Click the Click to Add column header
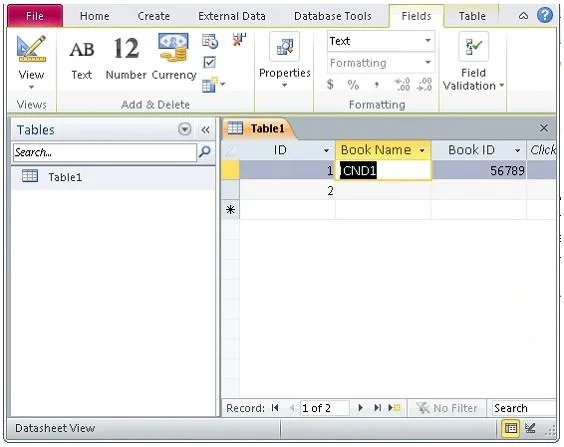This screenshot has width=564, height=447. click(542, 150)
